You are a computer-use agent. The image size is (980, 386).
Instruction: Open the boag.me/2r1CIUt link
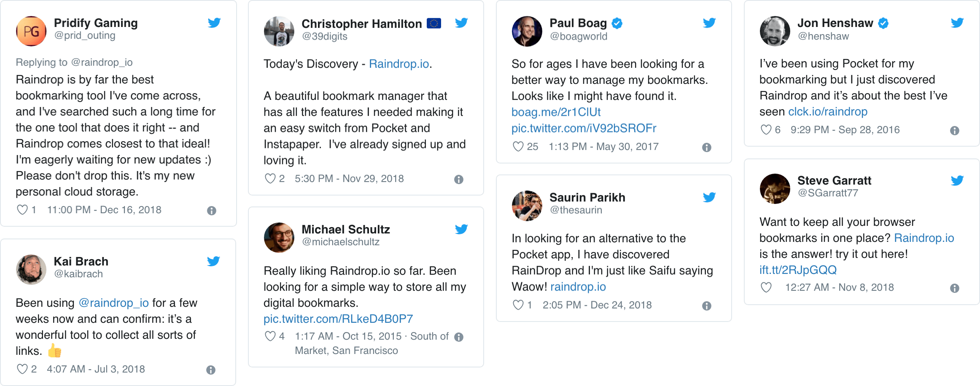[x=556, y=112]
